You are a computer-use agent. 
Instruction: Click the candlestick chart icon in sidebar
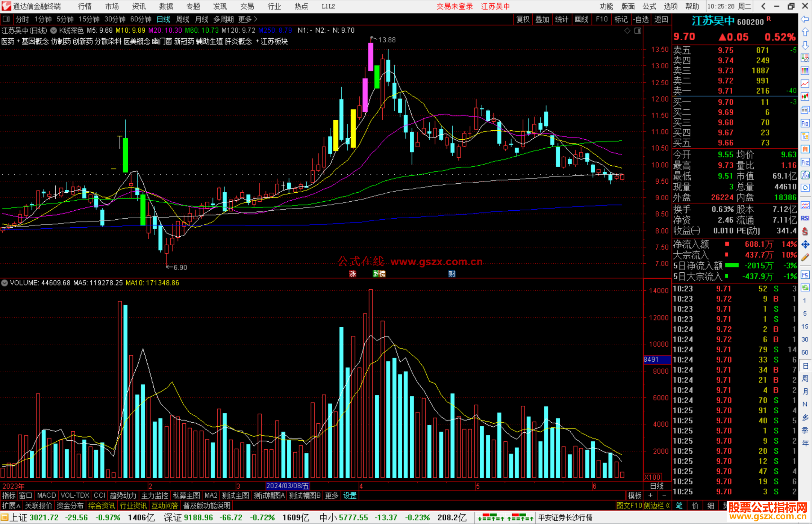(805, 97)
